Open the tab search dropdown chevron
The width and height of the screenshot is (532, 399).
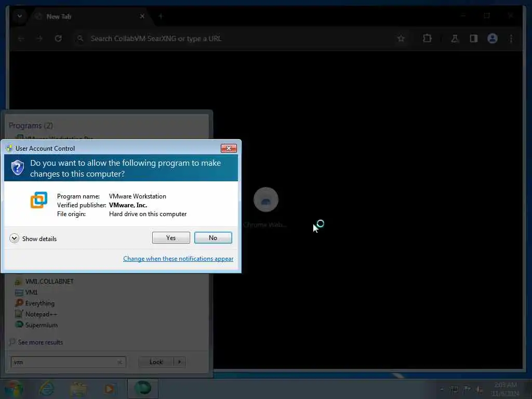[x=20, y=16]
